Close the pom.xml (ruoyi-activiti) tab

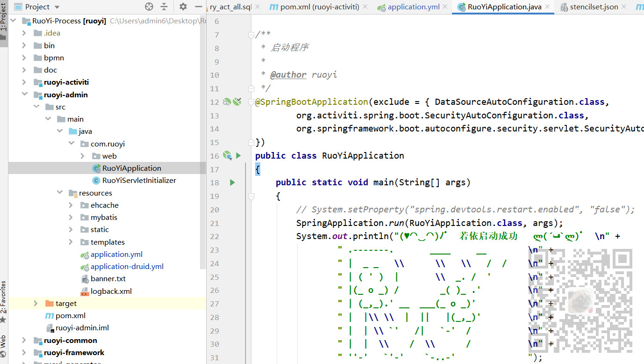tap(365, 7)
